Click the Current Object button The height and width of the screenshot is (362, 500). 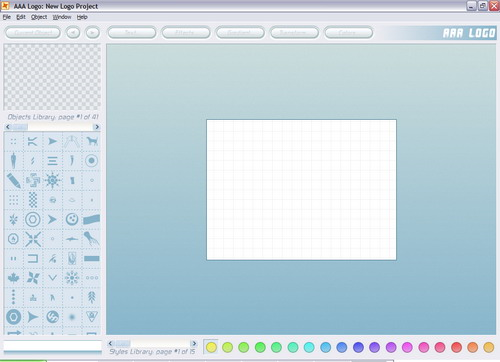point(33,33)
